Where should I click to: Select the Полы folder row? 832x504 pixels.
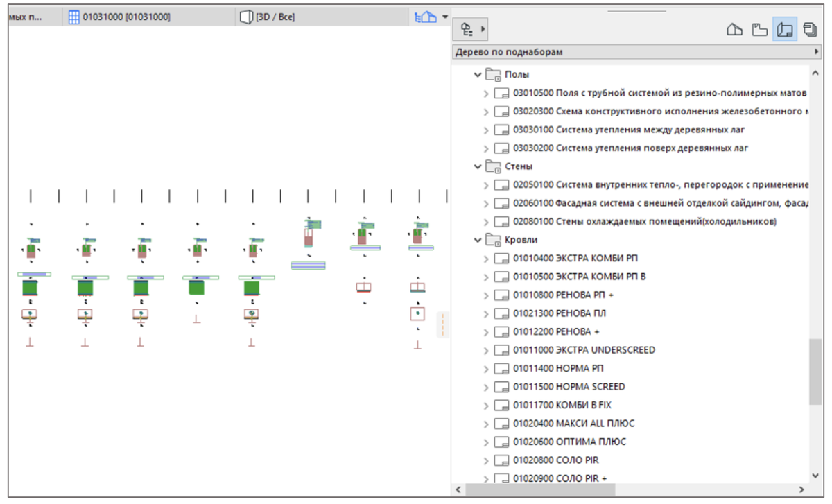tap(517, 74)
